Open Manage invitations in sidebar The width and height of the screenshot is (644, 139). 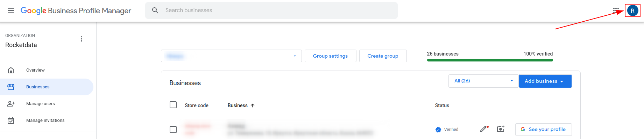(x=45, y=120)
